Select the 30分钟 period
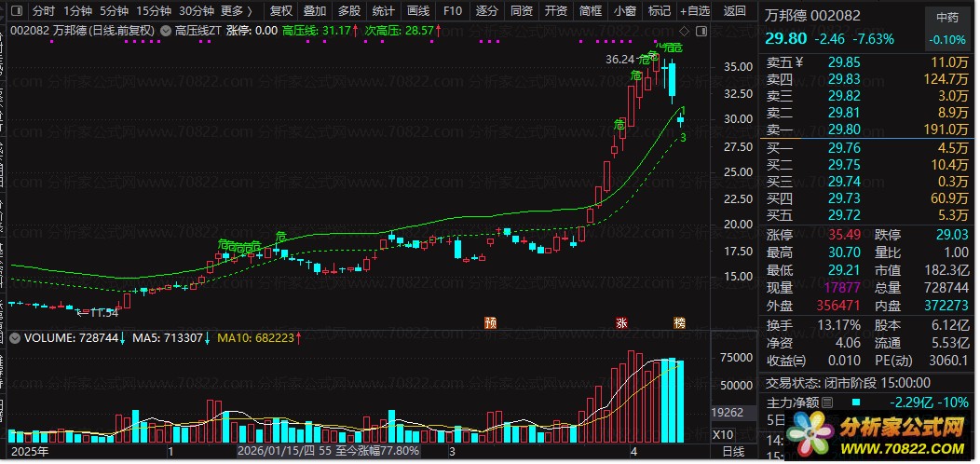 [x=197, y=11]
